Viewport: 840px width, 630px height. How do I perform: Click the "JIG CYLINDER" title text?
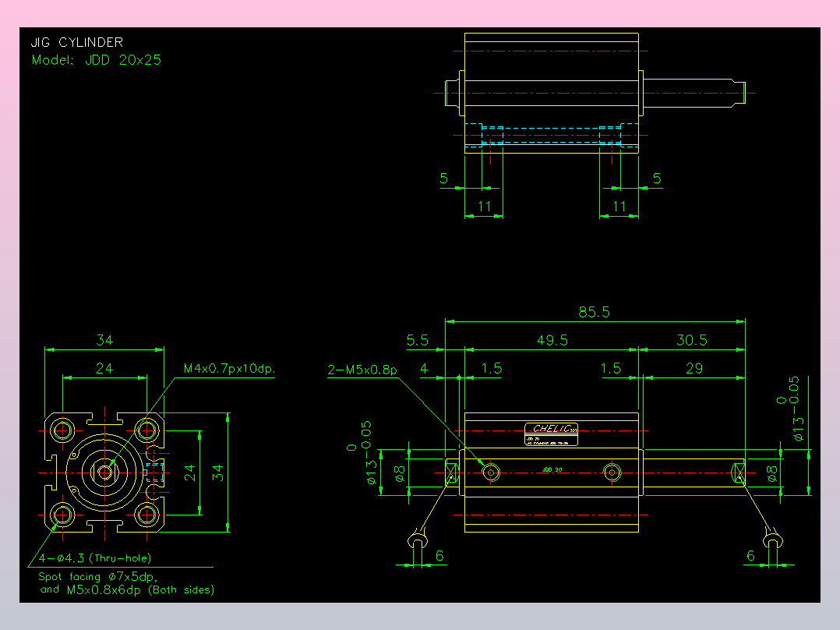76,42
